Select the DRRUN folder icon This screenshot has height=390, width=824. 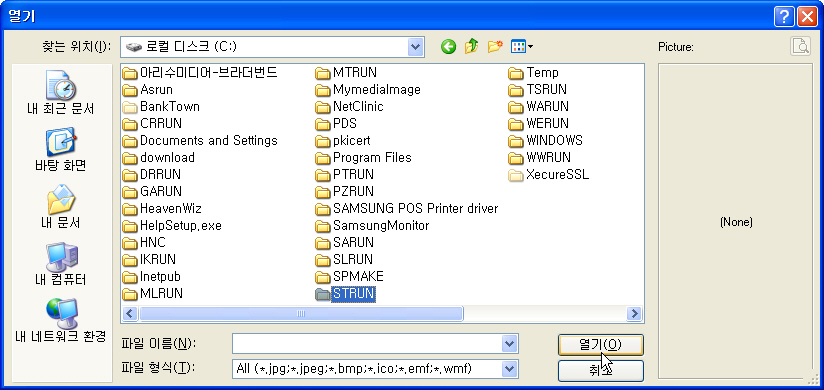(129, 175)
